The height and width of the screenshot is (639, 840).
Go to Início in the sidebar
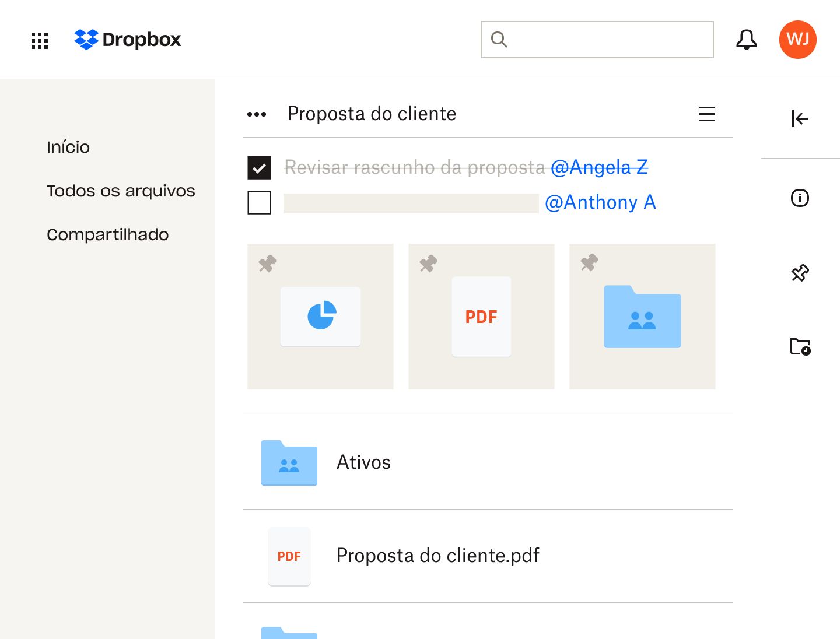[x=68, y=147]
